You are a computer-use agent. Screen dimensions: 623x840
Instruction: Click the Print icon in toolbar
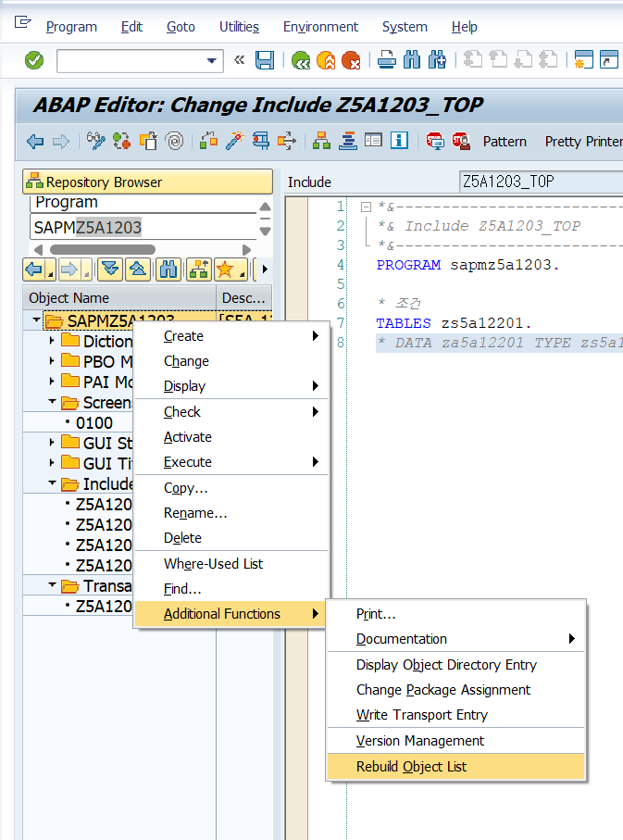387,60
